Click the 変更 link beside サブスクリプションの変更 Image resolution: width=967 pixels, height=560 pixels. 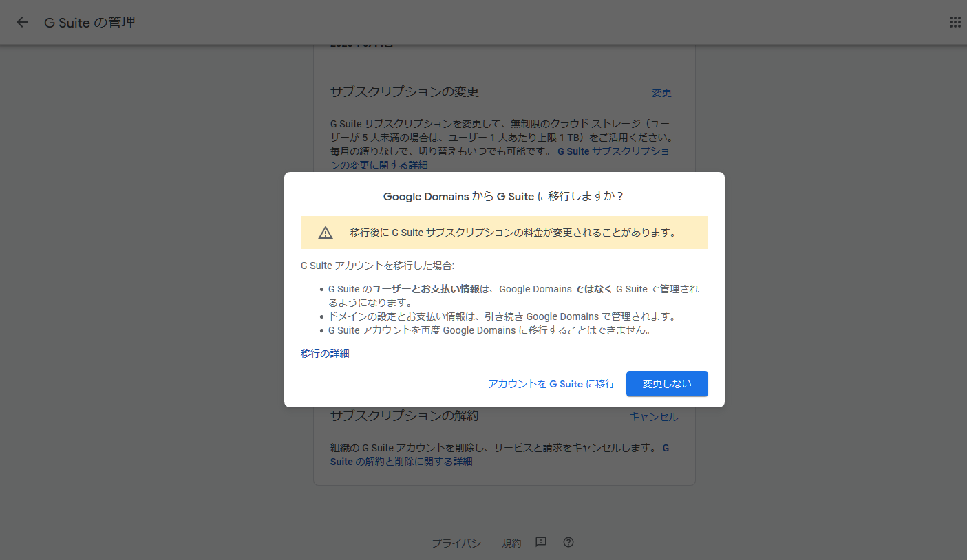661,93
